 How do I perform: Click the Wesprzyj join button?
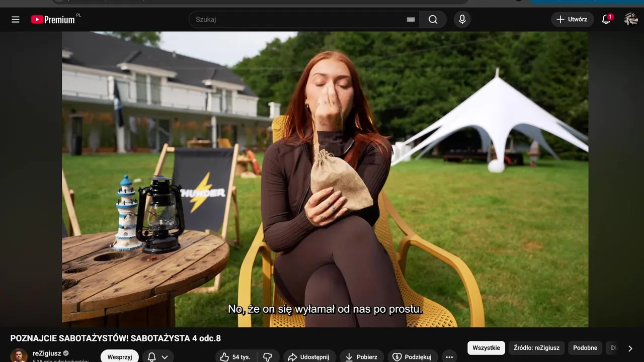pyautogui.click(x=120, y=356)
